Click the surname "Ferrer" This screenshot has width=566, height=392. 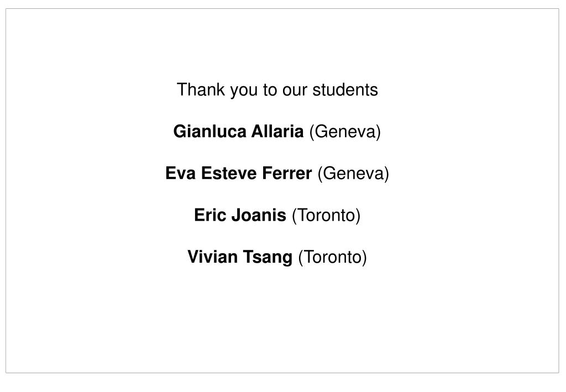pos(287,173)
